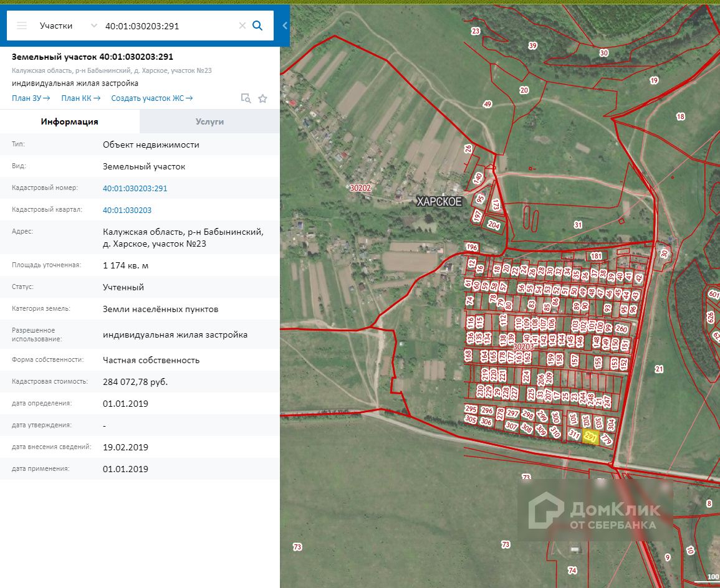Collapse the side panel with arrow
This screenshot has width=720, height=588.
(x=285, y=26)
